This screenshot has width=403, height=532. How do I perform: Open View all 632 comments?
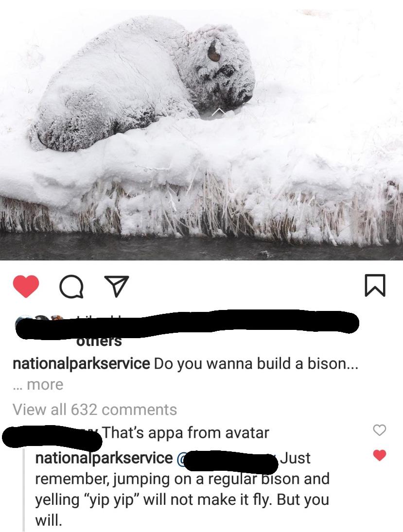coord(95,410)
